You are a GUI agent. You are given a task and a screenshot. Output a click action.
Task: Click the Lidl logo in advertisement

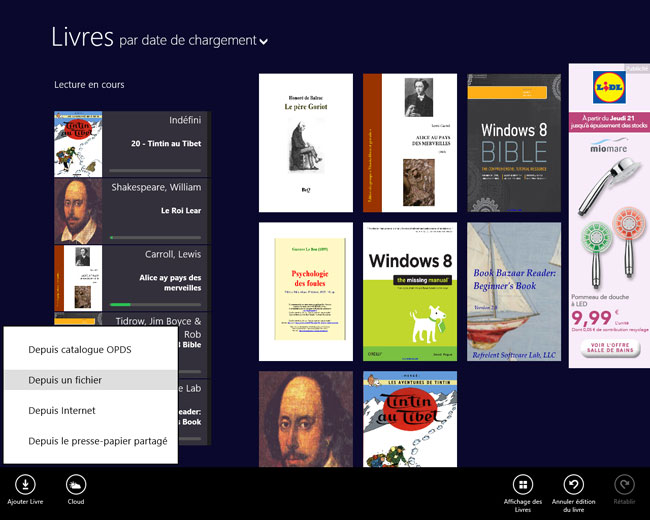(609, 87)
